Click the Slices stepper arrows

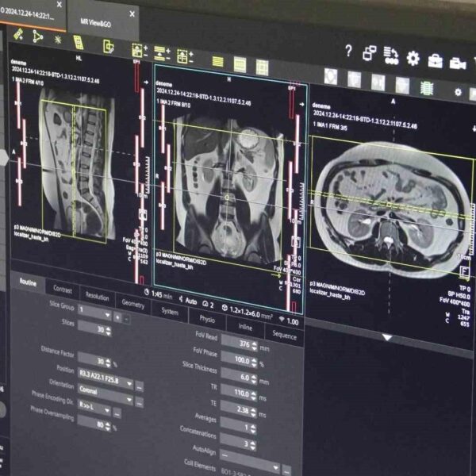click(x=108, y=331)
